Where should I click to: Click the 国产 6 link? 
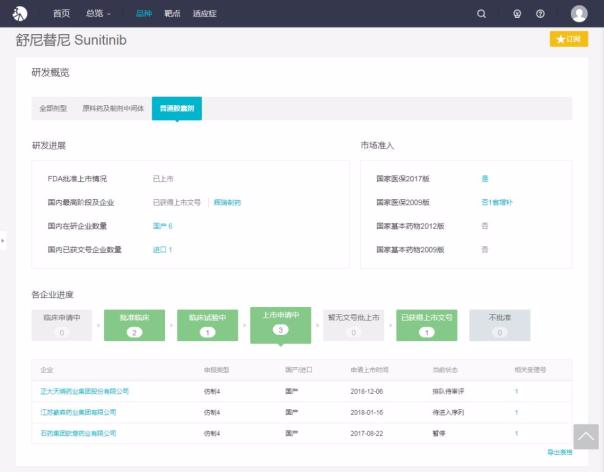(x=162, y=226)
